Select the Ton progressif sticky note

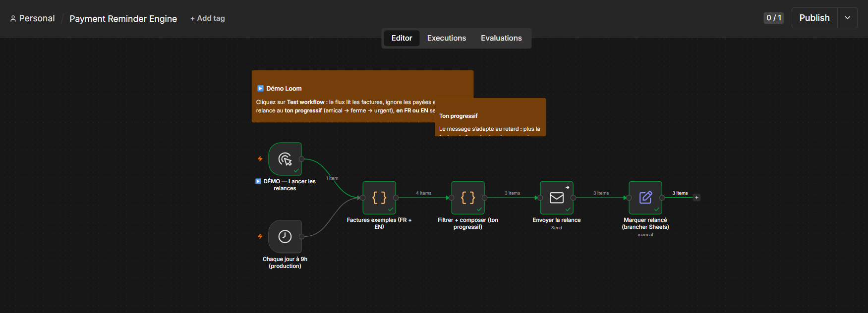490,117
